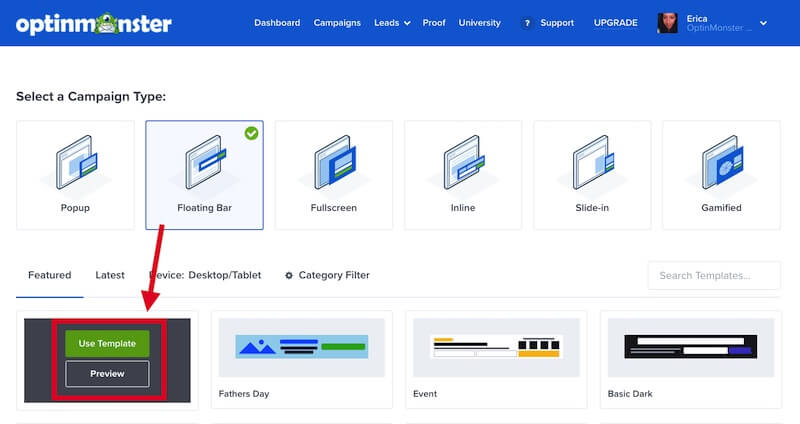Choose the Fullscreen campaign type icon

pyautogui.click(x=333, y=162)
